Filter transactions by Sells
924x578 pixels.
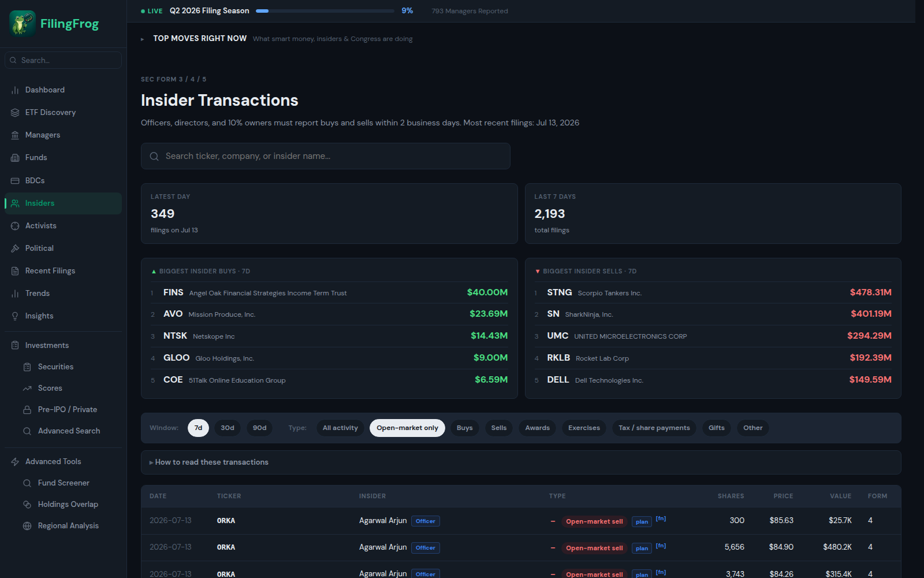[499, 428]
